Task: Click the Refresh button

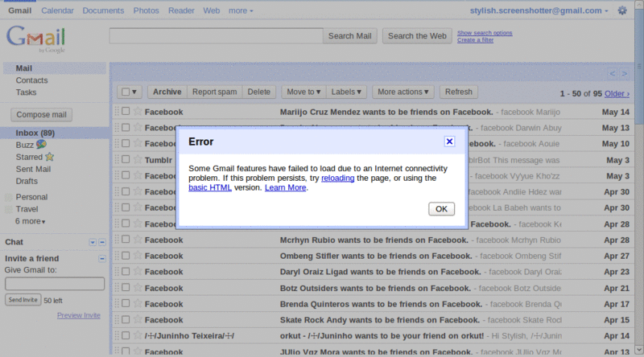Action: click(459, 92)
